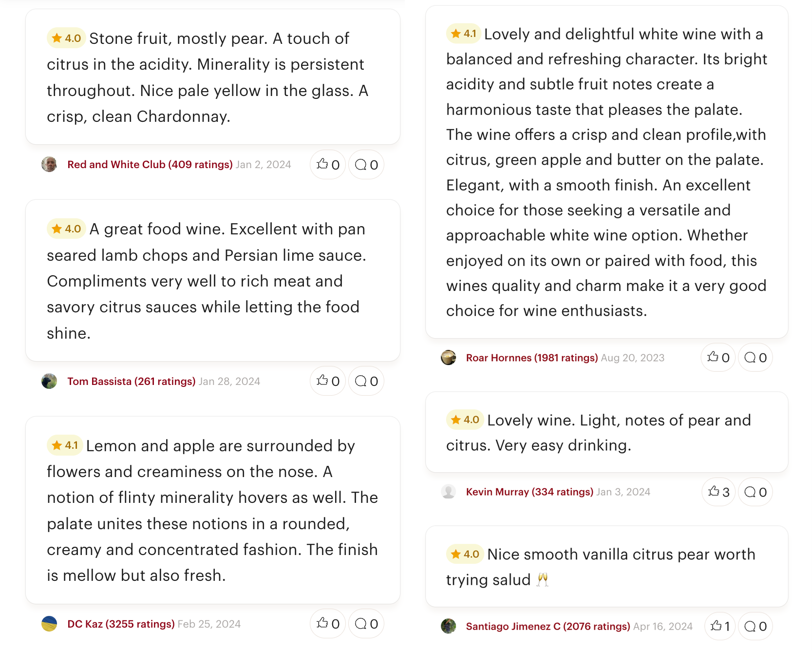
Task: Click Santiago Jimenez C's profile name
Action: point(548,626)
